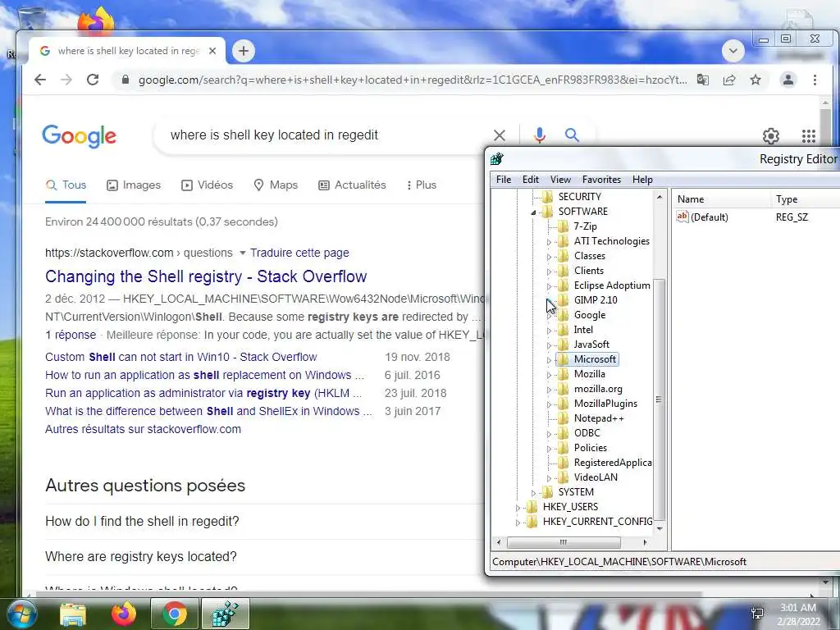This screenshot has height=630, width=840.
Task: Go back in Chrome browser
Action: click(x=40, y=80)
